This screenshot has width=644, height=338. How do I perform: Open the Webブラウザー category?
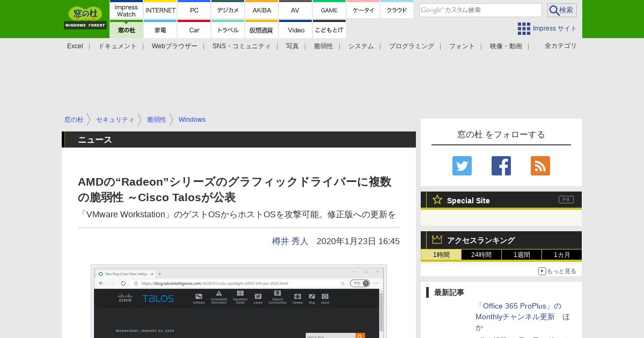174,46
